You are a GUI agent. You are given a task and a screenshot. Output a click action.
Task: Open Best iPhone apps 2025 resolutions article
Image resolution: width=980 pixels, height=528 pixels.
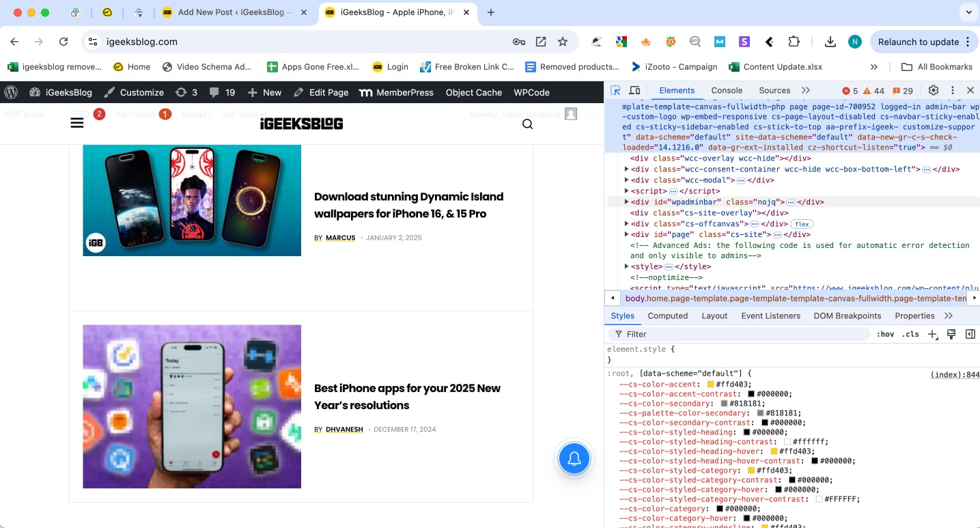[408, 396]
